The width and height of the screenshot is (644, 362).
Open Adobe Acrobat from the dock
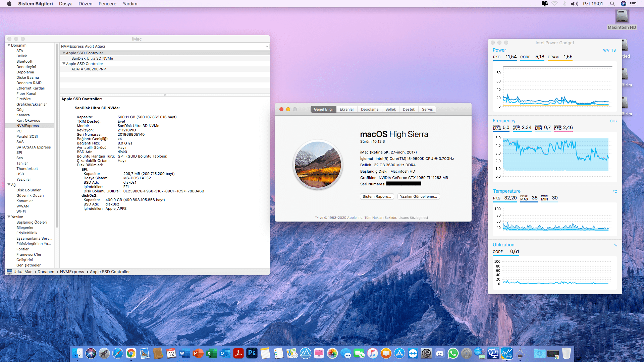(238, 353)
